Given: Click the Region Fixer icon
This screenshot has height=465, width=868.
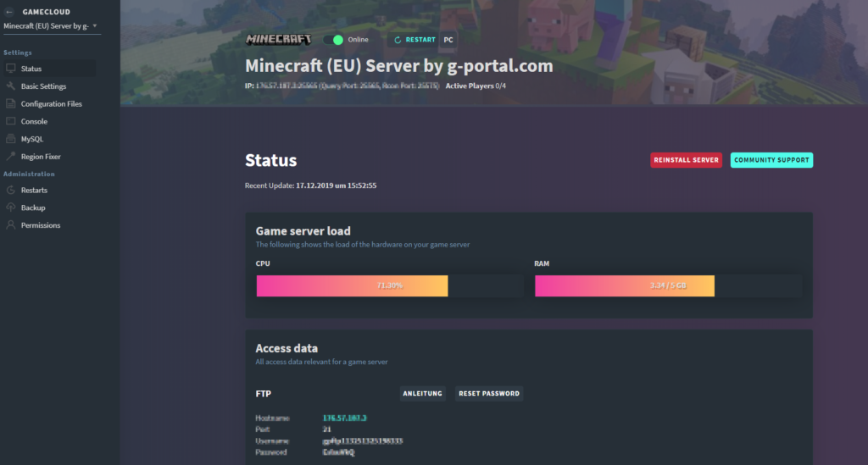Looking at the screenshot, I should (x=10, y=157).
